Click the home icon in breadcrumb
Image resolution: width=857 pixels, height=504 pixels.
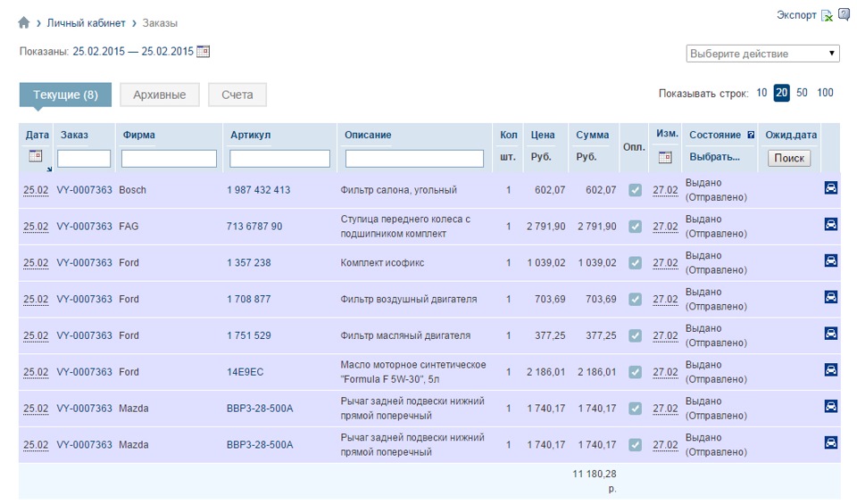pyautogui.click(x=24, y=22)
